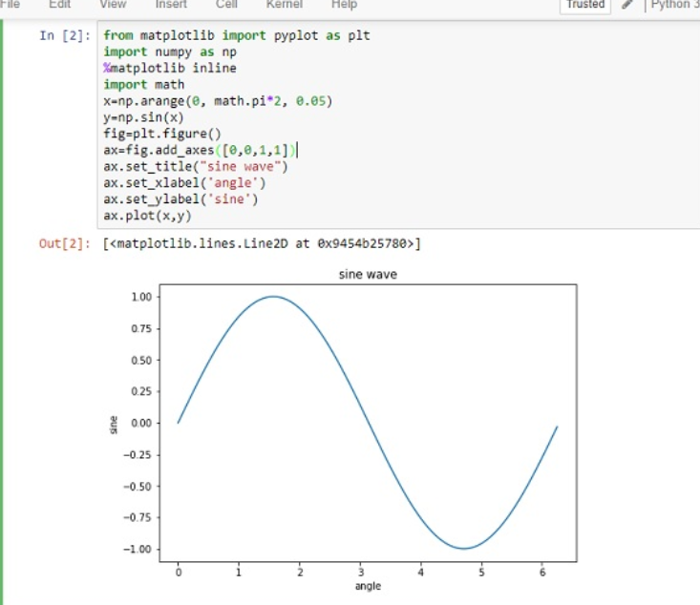Open the Edit menu
This screenshot has width=700, height=605.
(x=61, y=4)
